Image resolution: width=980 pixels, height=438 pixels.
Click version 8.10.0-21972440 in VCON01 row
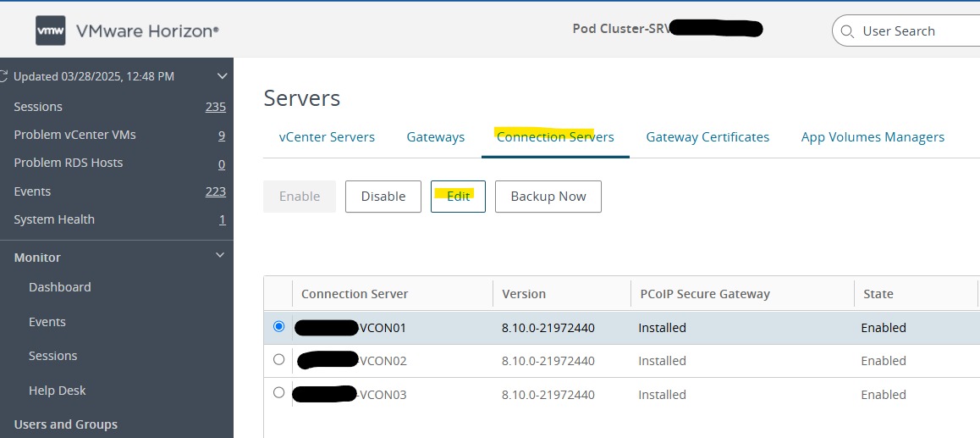(x=548, y=328)
